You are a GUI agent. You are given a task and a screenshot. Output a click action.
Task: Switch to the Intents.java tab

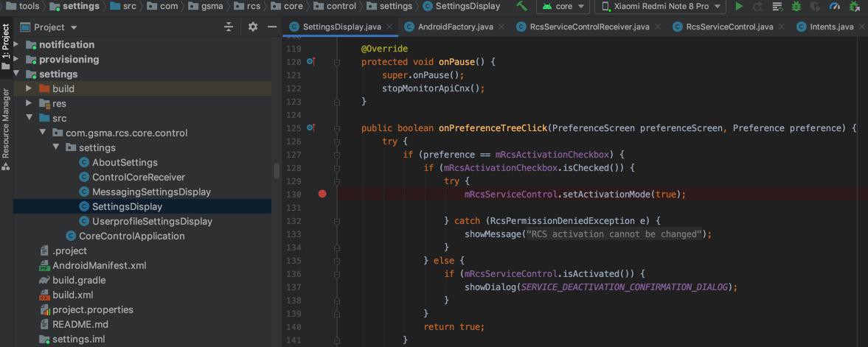[831, 27]
